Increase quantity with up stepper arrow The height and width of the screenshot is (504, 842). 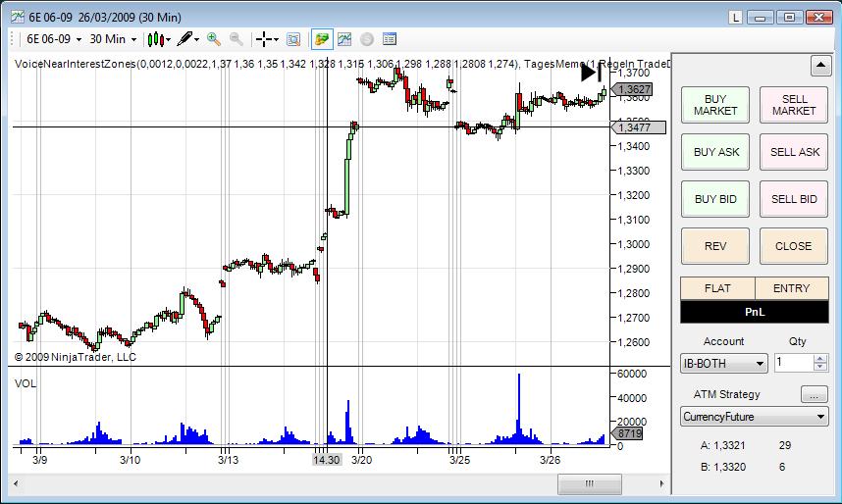tap(820, 359)
